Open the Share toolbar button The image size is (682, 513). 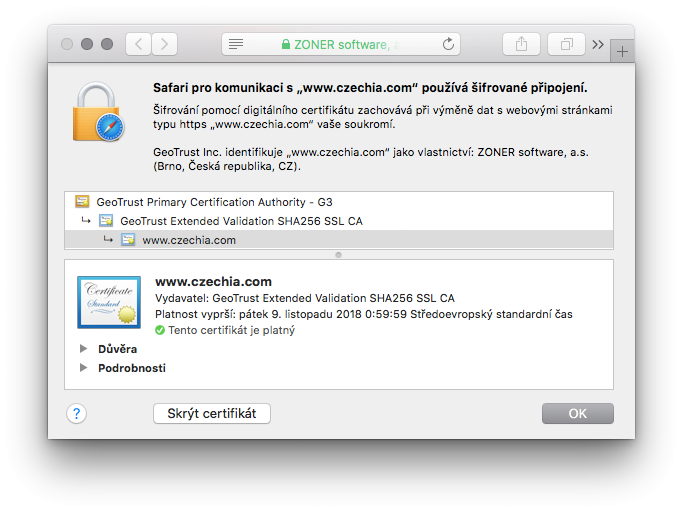tap(521, 44)
